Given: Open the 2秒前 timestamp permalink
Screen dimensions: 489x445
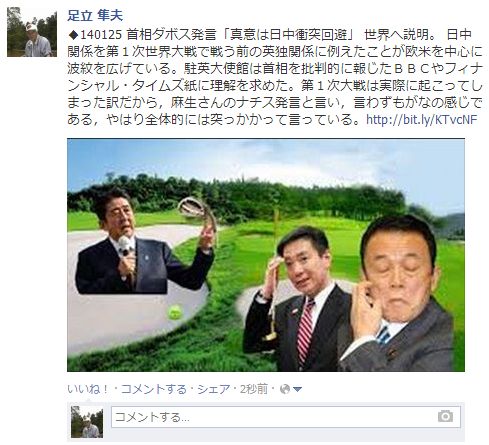Looking at the screenshot, I should [x=254, y=389].
